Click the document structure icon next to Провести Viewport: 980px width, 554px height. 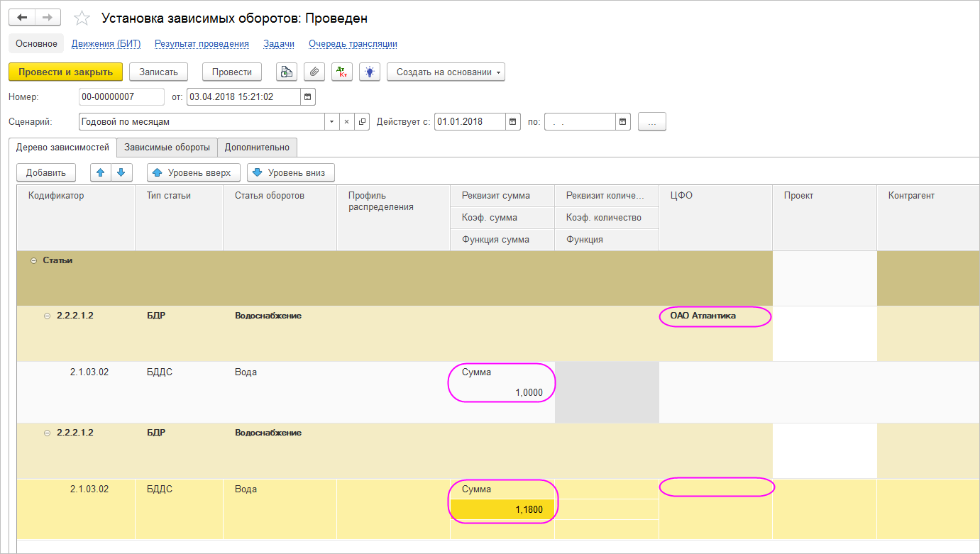(x=286, y=72)
